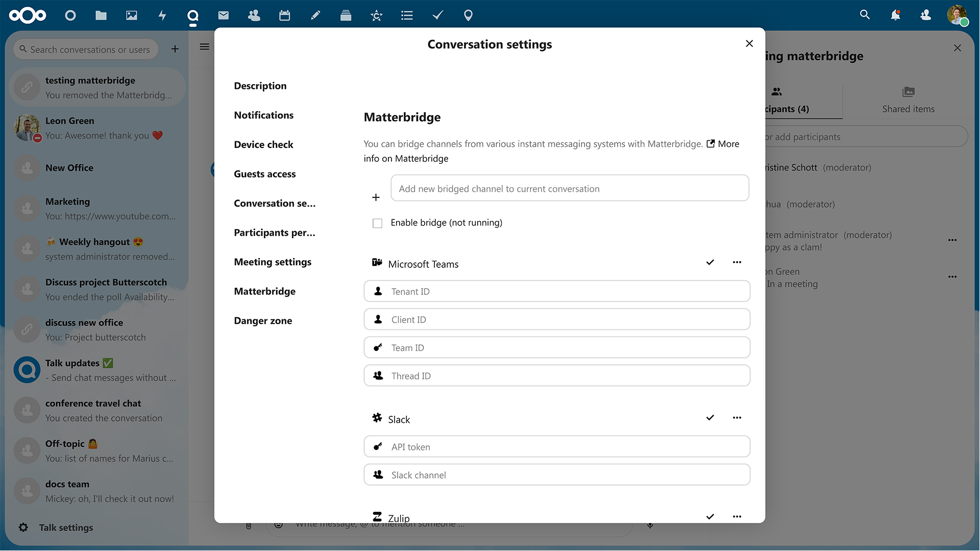The height and width of the screenshot is (551, 980).
Task: Go to Meeting settings section
Action: tap(273, 262)
